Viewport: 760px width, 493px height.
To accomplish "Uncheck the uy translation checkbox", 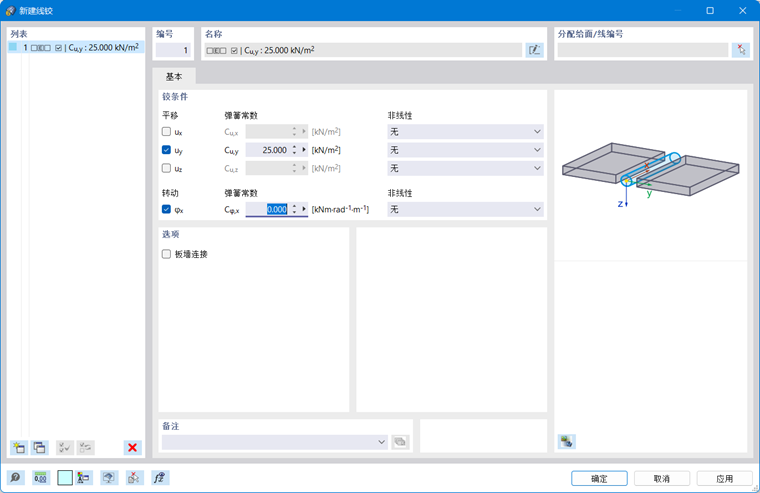I will pyautogui.click(x=166, y=150).
